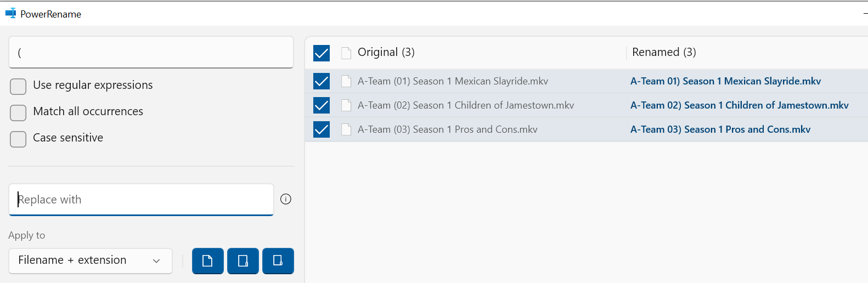Image resolution: width=868 pixels, height=283 pixels.
Task: Click file icon beside Pros and Cons original
Action: click(x=346, y=129)
